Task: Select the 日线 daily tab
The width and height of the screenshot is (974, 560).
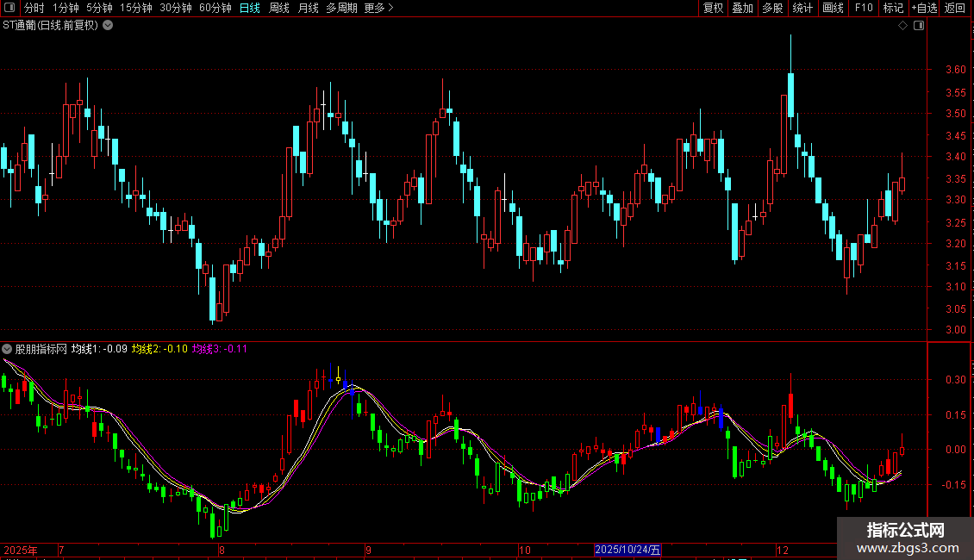Action: pos(250,8)
